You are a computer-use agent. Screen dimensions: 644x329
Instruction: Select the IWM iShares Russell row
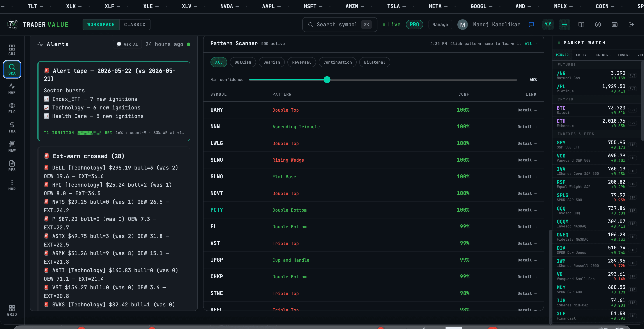pyautogui.click(x=596, y=263)
